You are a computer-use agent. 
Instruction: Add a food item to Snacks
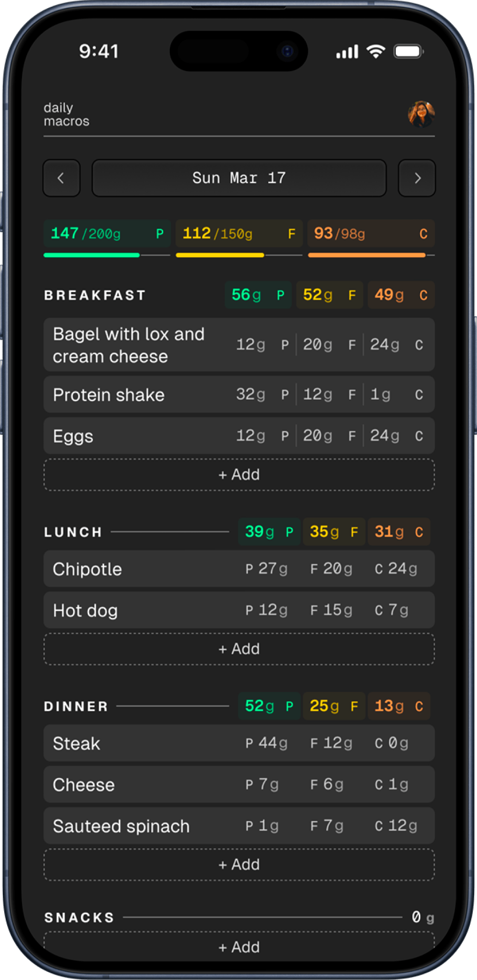[x=239, y=947]
